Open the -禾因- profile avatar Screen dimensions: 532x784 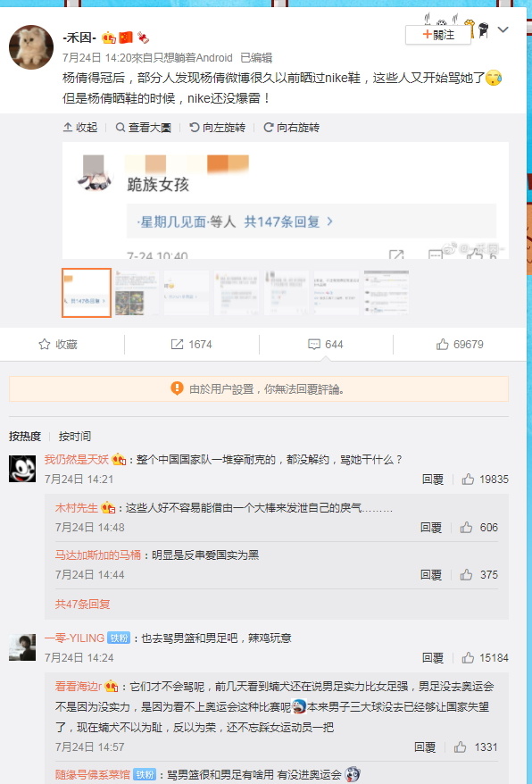click(x=31, y=47)
